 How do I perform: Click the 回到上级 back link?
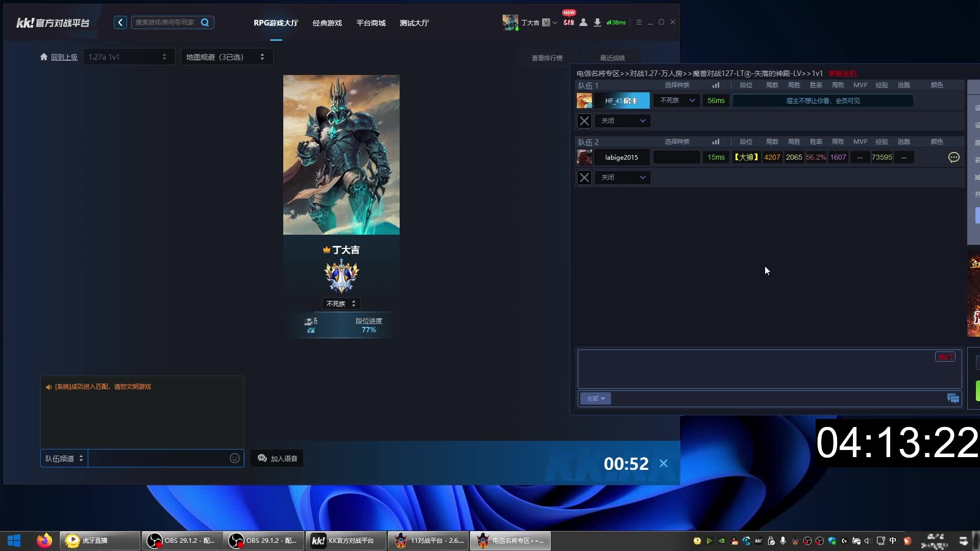(x=64, y=57)
